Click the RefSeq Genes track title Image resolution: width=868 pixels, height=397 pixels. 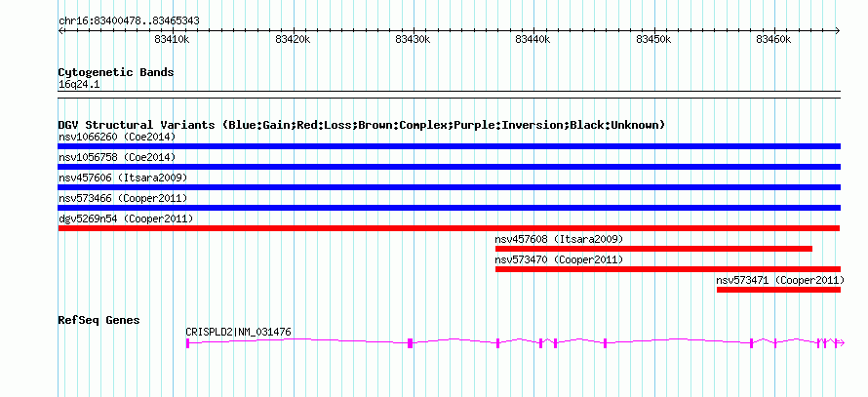[99, 320]
